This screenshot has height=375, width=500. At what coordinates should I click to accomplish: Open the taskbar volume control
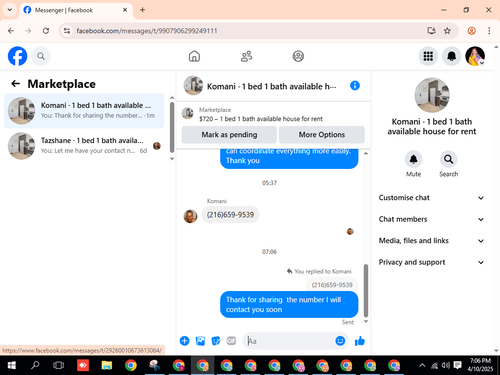pos(445,365)
